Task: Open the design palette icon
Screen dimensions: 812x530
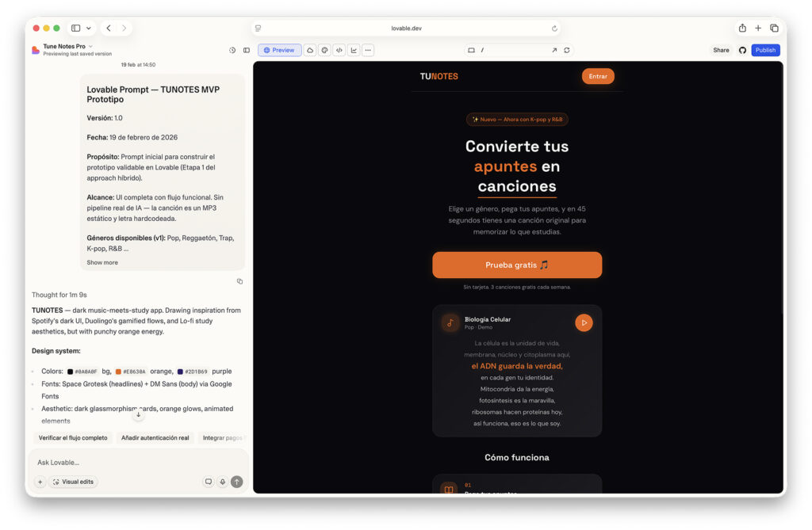Action: point(324,50)
